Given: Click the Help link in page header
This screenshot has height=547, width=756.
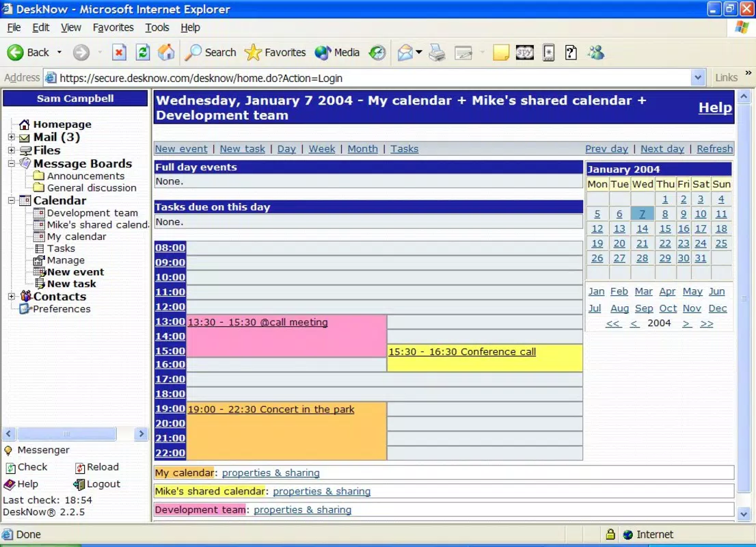Looking at the screenshot, I should 715,107.
